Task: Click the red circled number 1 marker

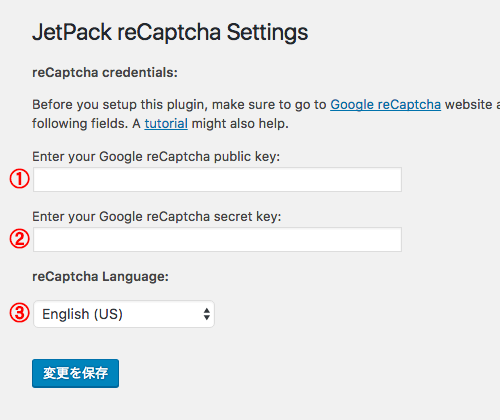Action: 19,179
